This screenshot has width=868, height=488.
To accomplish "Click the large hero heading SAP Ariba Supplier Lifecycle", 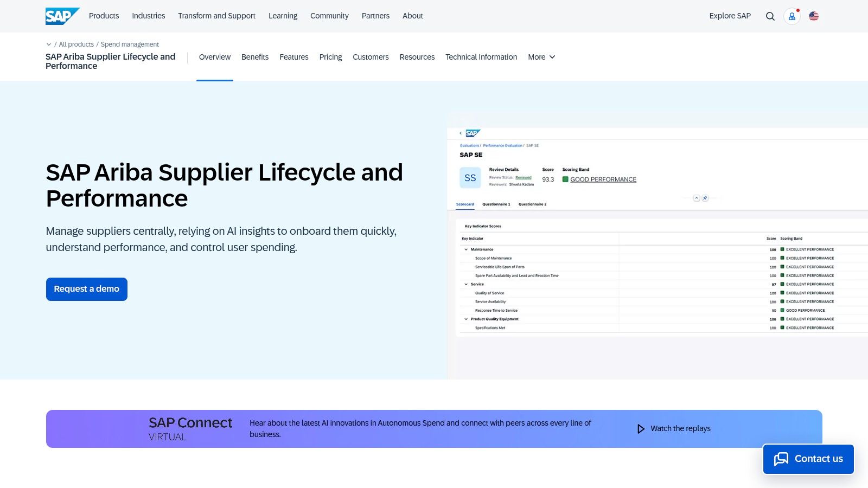I will (225, 185).
